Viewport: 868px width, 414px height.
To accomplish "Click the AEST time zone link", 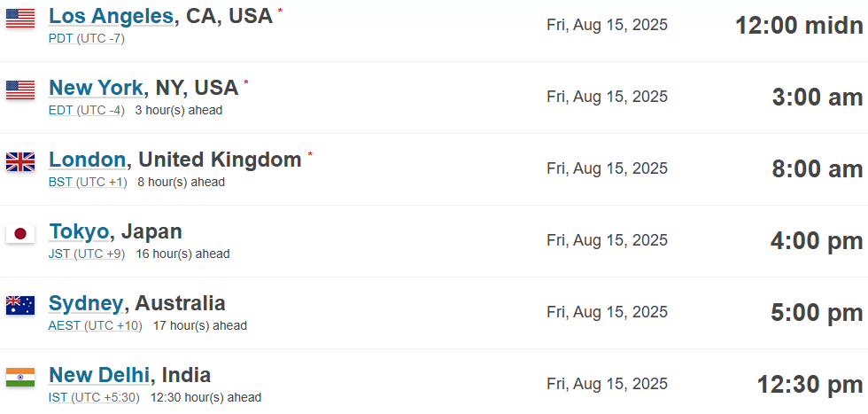I will pos(65,326).
